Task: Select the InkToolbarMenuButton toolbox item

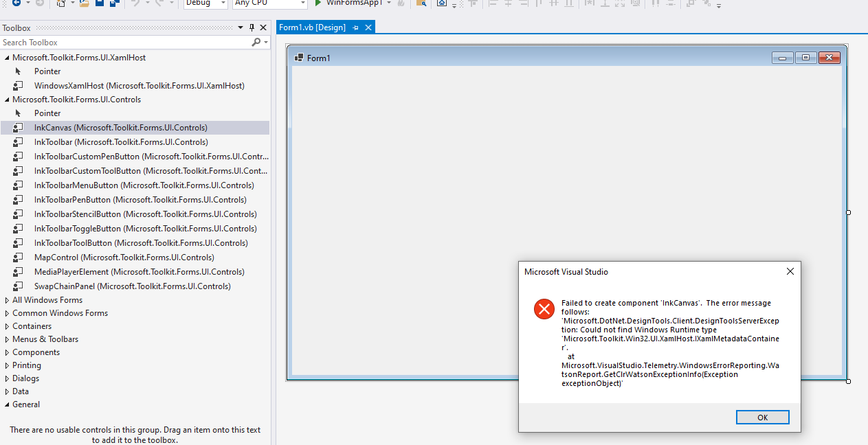Action: tap(135, 185)
